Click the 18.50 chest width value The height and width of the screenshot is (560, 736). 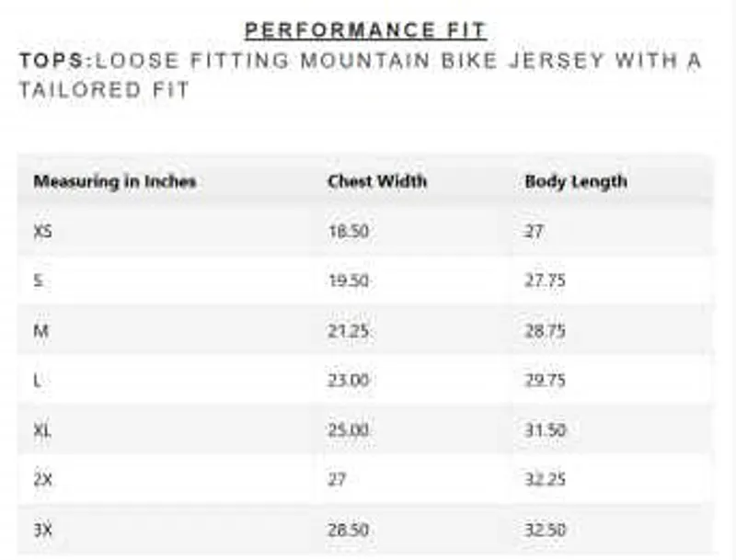coord(349,232)
